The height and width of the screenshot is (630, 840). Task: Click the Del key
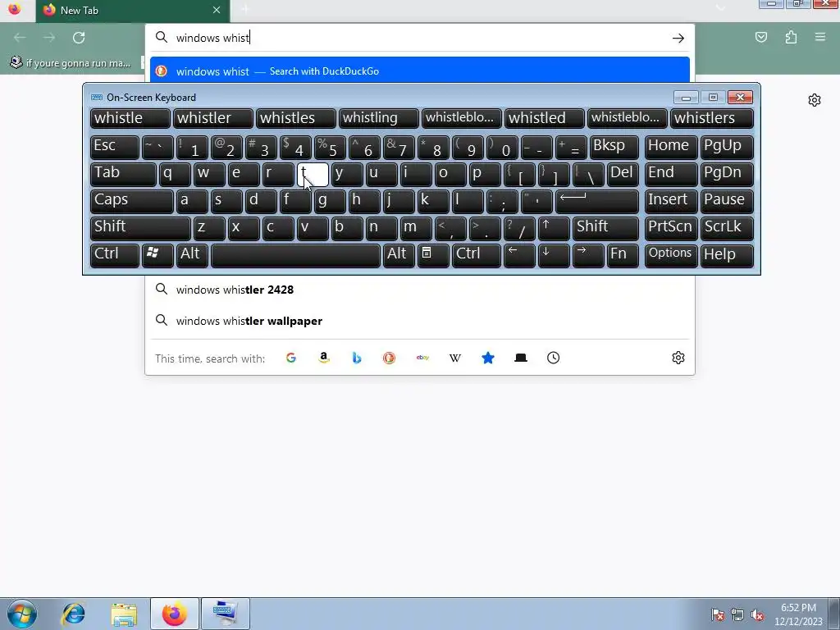pos(623,174)
